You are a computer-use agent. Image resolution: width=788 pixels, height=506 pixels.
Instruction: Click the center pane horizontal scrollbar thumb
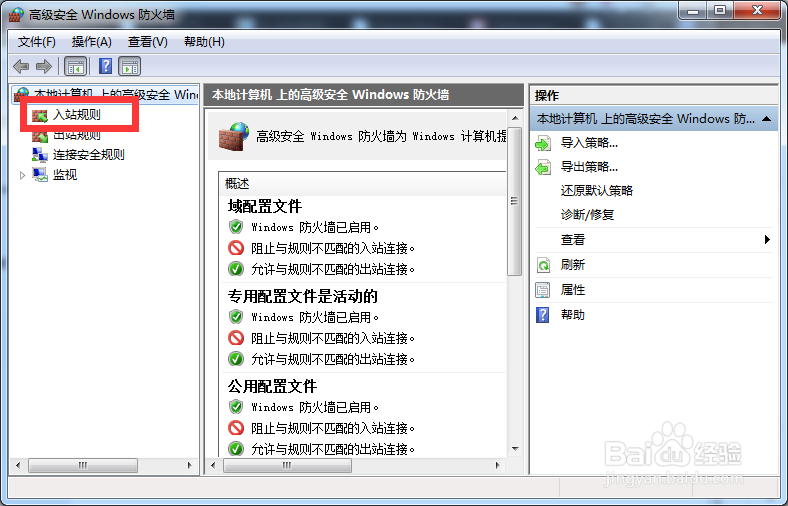pyautogui.click(x=287, y=465)
